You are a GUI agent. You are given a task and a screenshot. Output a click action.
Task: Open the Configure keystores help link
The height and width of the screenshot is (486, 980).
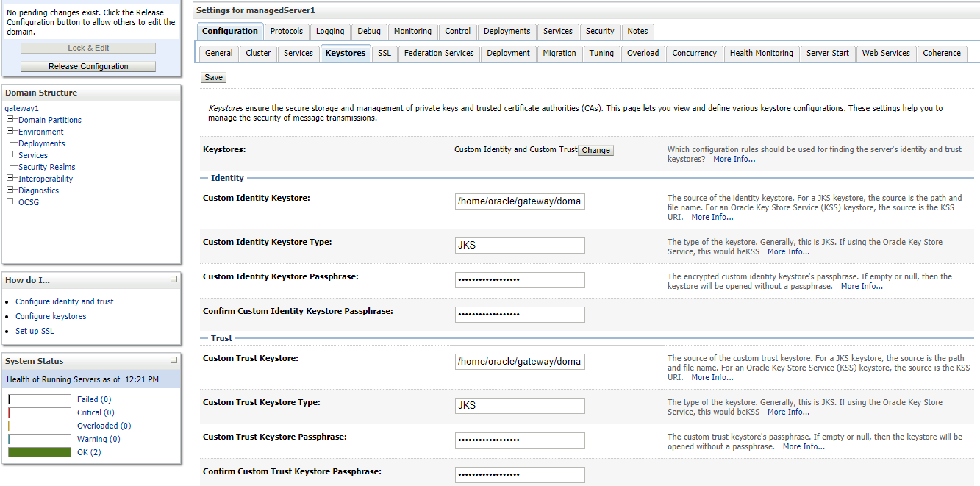point(51,316)
